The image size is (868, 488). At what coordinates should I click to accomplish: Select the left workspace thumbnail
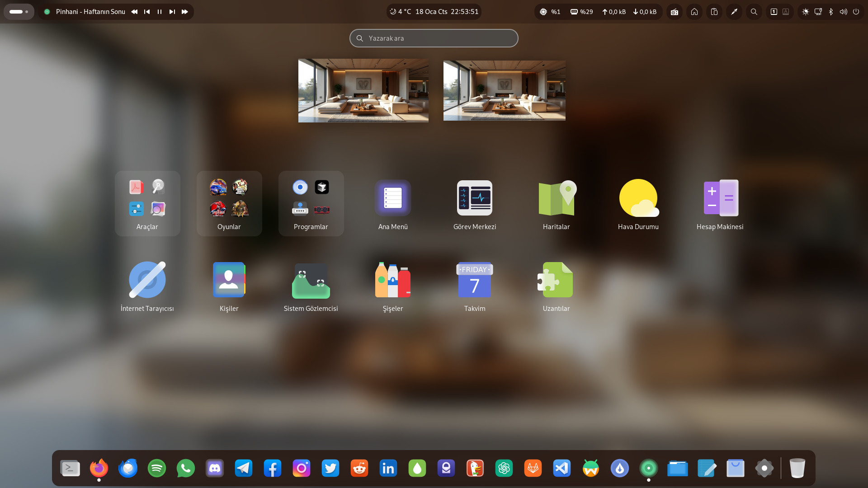363,90
